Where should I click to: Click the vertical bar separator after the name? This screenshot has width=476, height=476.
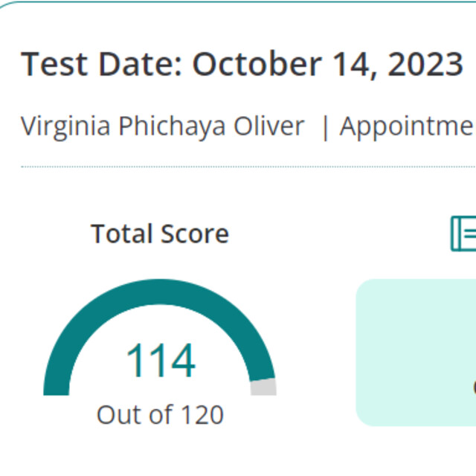(325, 127)
